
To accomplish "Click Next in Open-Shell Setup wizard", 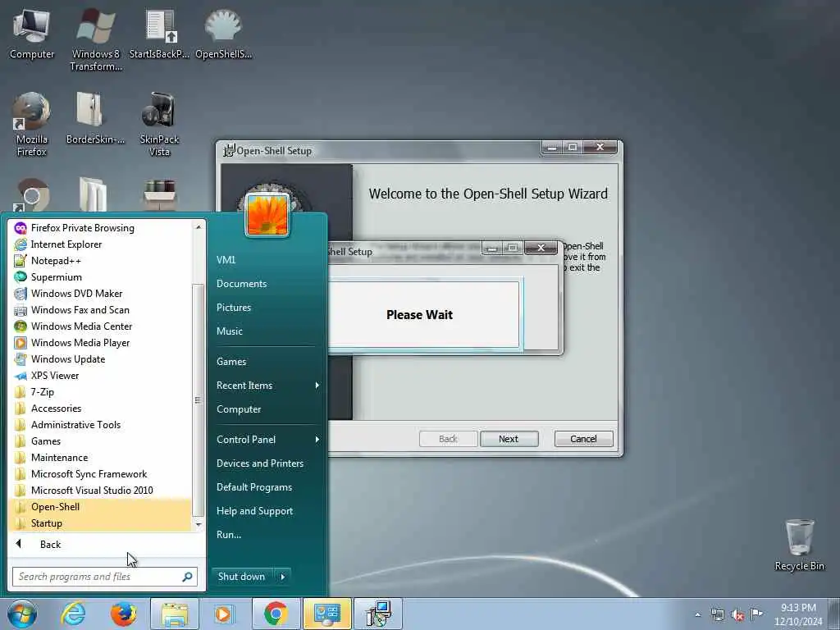I will (509, 439).
